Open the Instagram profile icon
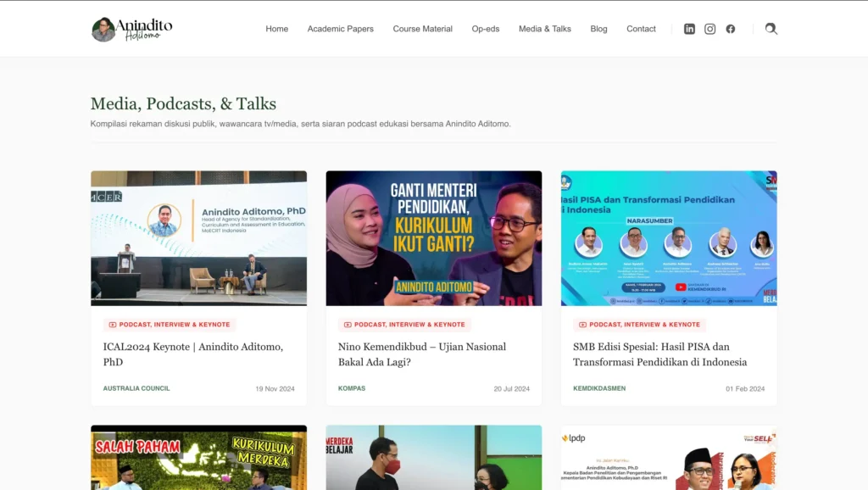Viewport: 868px width, 490px height. (x=709, y=29)
